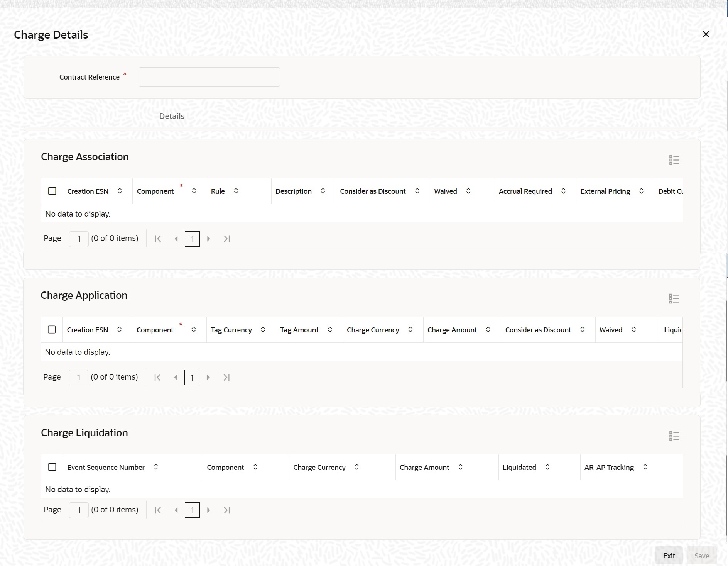Sort Charge Application by Tag Amount
The image size is (728, 566).
[x=330, y=330]
